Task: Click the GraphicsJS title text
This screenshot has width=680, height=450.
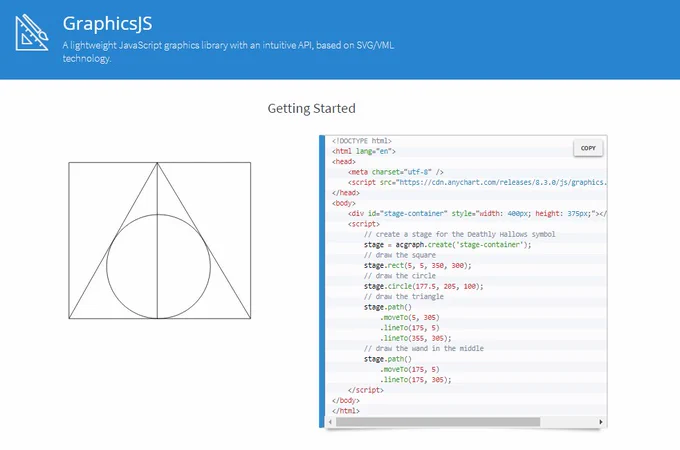Action: coord(107,23)
